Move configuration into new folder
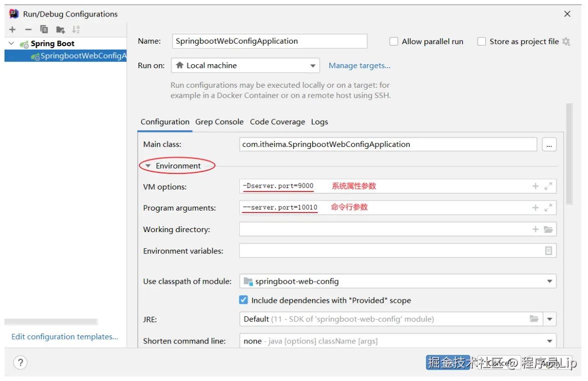This screenshot has width=588, height=381. (61, 30)
